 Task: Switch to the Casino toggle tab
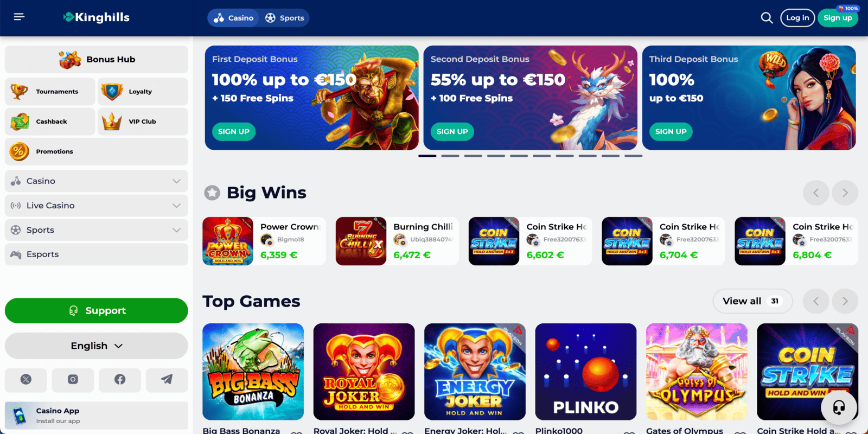[x=234, y=18]
